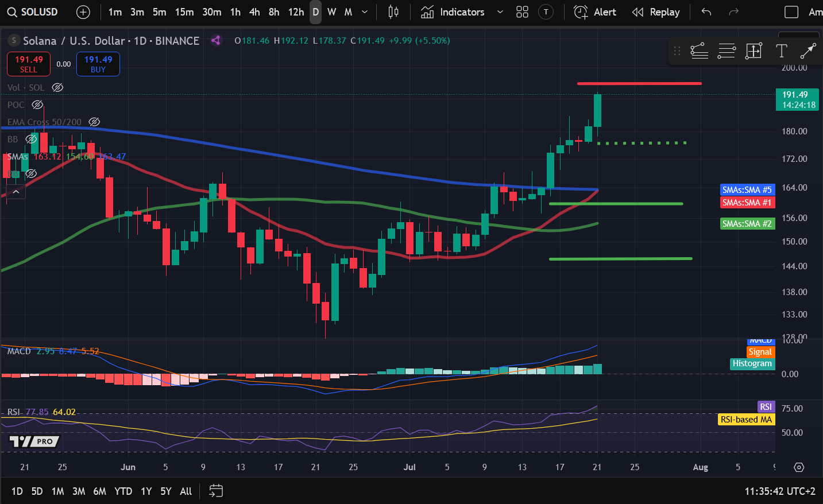Switch to 30m timeframe
This screenshot has height=504, width=823.
point(212,12)
